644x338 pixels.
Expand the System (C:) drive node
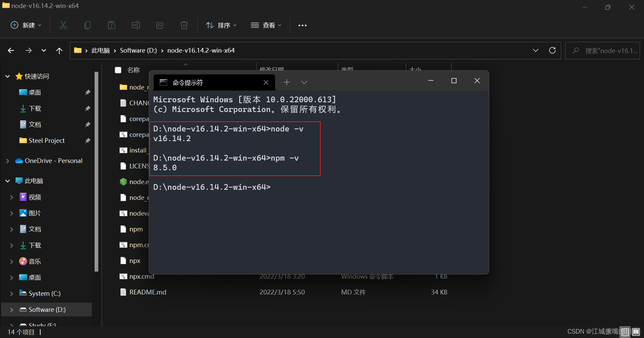tap(12, 294)
